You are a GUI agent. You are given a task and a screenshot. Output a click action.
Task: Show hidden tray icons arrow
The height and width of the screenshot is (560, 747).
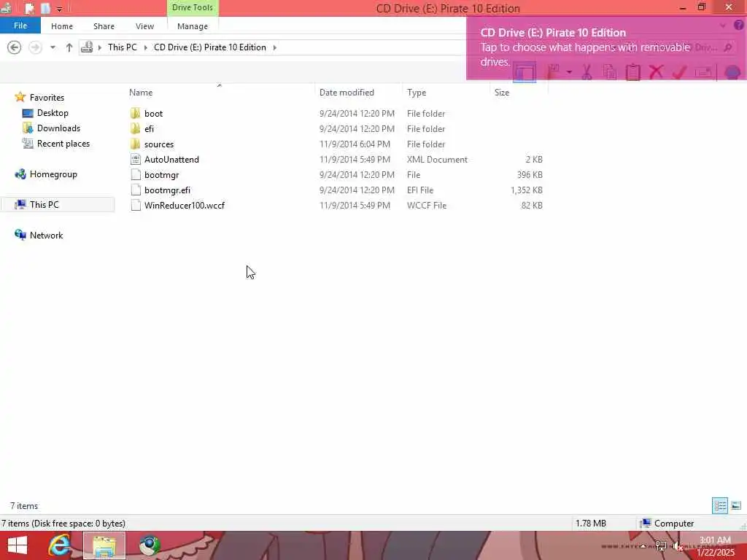point(643,546)
